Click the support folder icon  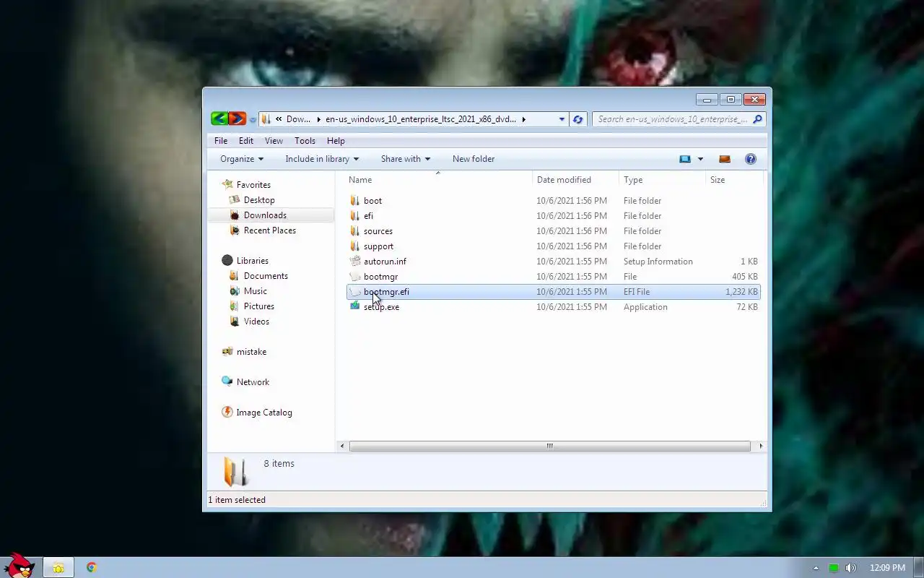(x=354, y=246)
